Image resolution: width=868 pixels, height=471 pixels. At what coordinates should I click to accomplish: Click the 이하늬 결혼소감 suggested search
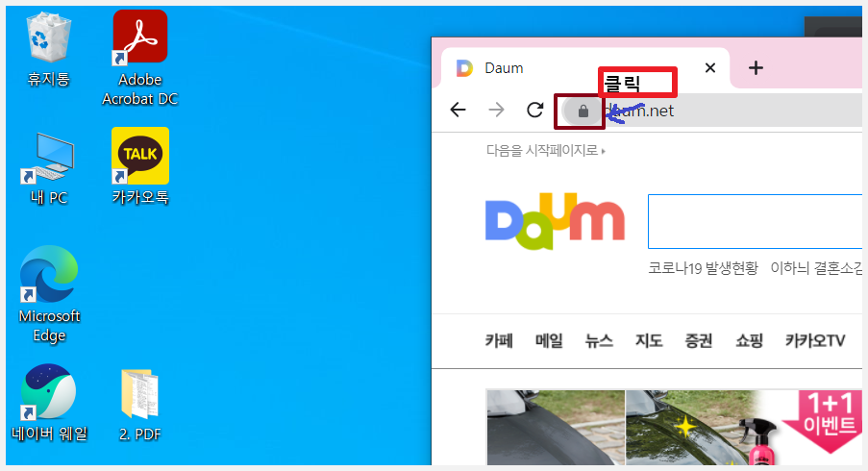[x=816, y=268]
